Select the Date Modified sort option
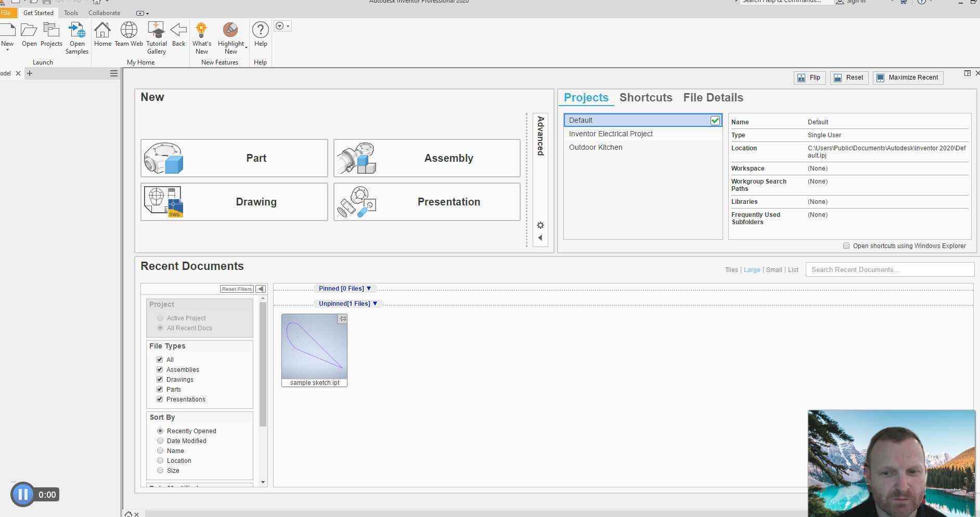980x517 pixels. pyautogui.click(x=160, y=441)
